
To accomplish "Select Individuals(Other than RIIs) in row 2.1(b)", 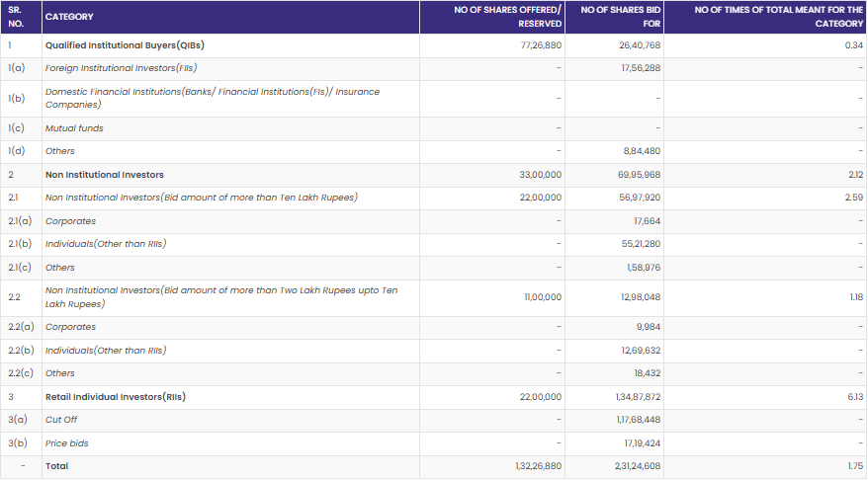I will [x=106, y=244].
